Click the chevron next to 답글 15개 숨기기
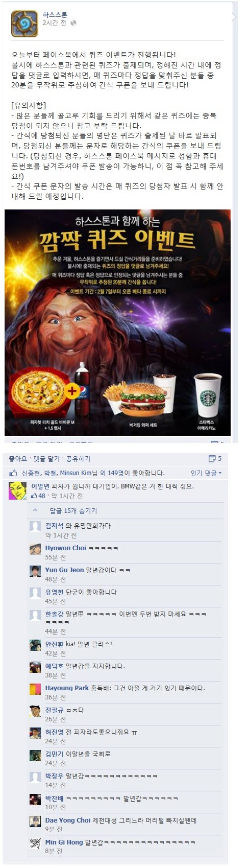Viewport: 248px width, 868px height. pos(35,510)
